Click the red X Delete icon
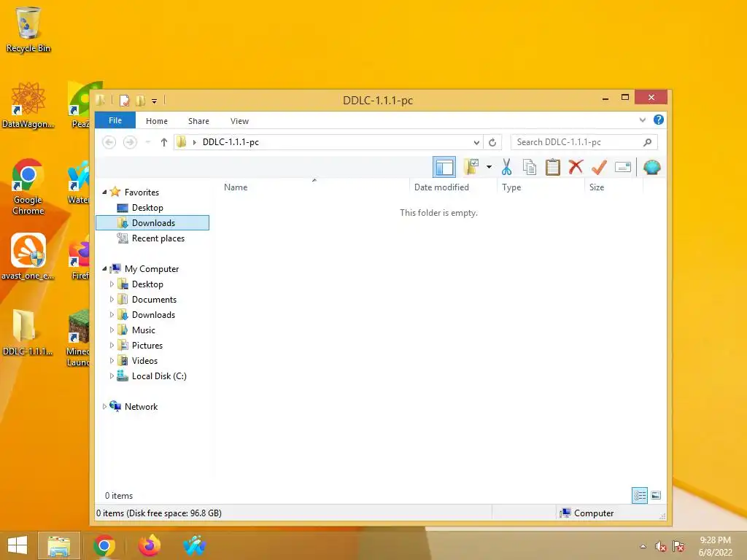Screen dimensions: 747x560 tap(576, 167)
